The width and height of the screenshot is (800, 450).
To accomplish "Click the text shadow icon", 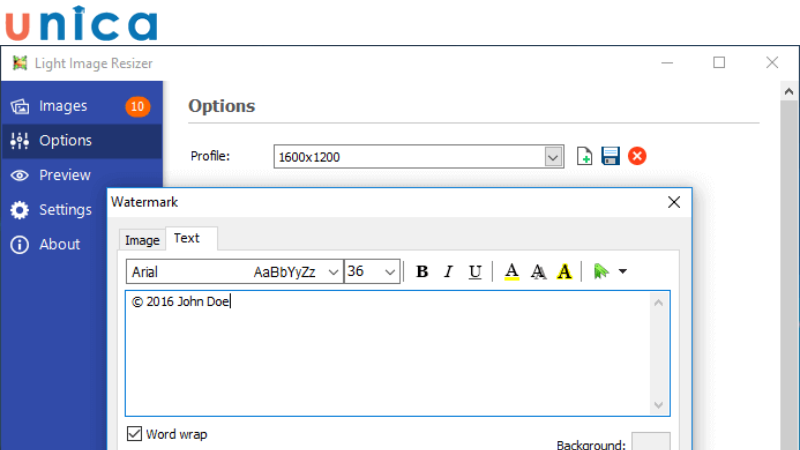I will tap(538, 272).
